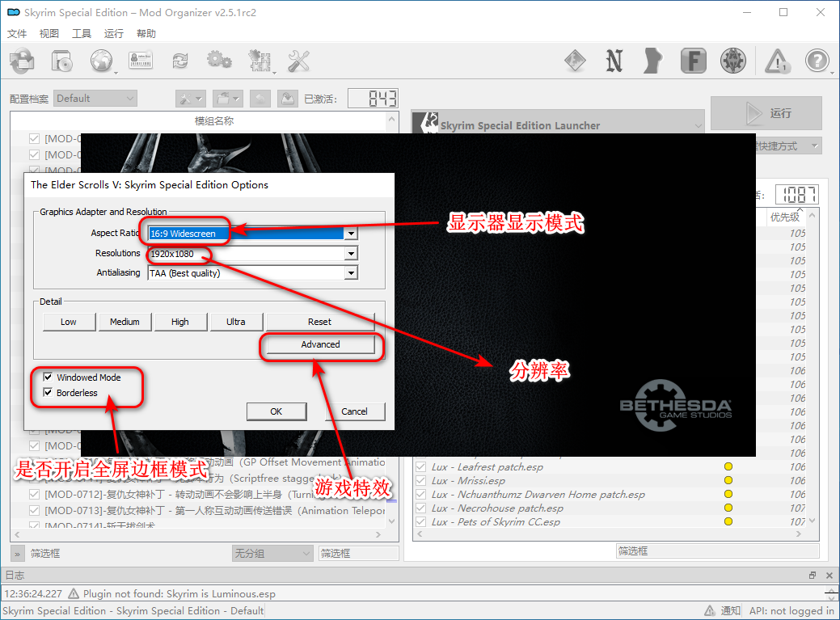Open the 工具 menu
This screenshot has height=620, width=840.
[x=82, y=34]
